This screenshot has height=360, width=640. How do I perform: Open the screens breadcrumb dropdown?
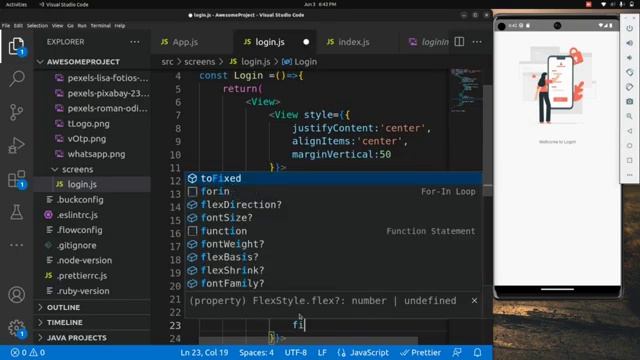(199, 62)
